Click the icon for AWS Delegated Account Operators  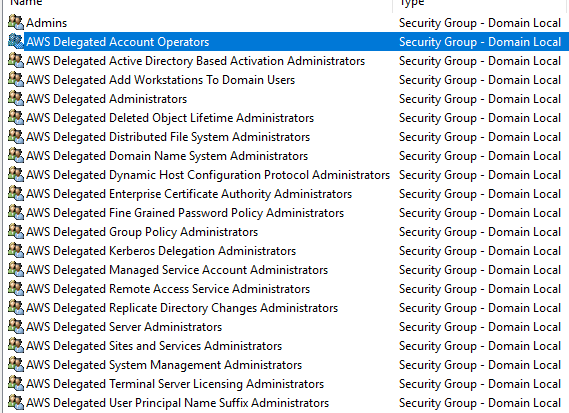click(x=16, y=41)
